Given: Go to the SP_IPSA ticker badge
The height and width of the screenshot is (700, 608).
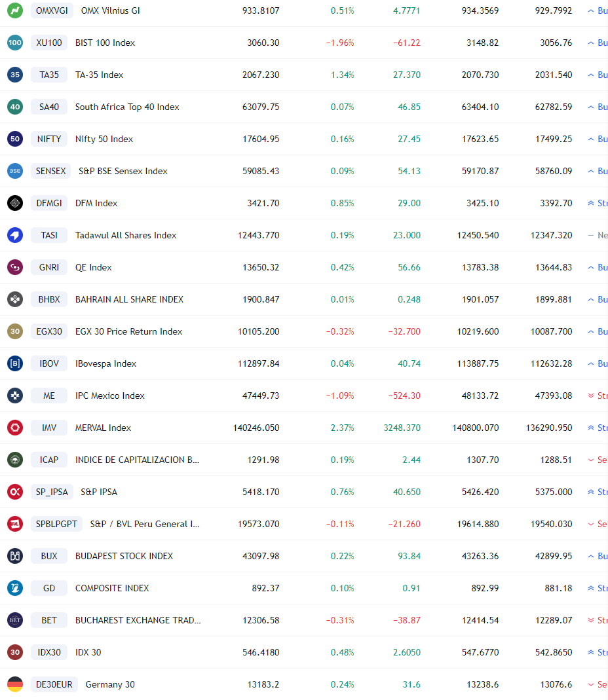Looking at the screenshot, I should tap(52, 492).
